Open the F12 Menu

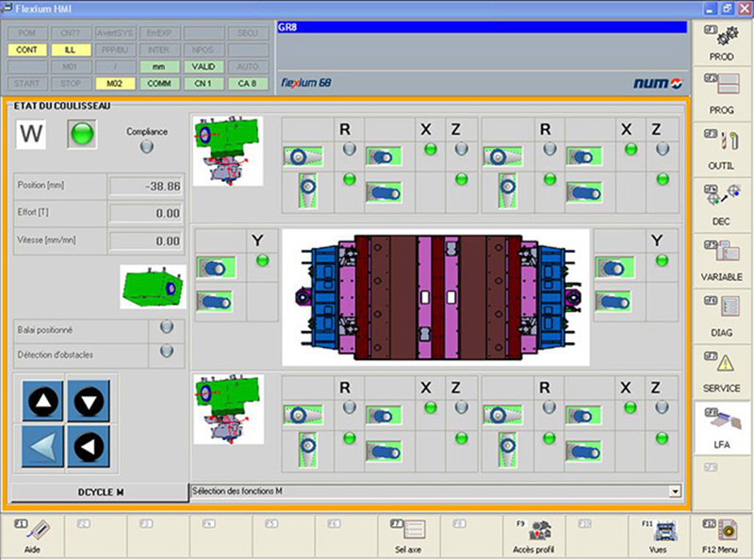[x=721, y=534]
